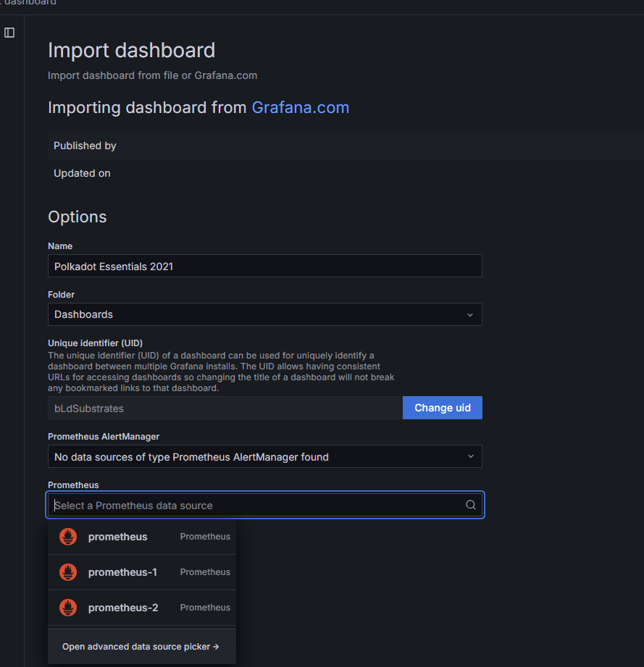Click the Prometheus type tag beside prometheus-2
Screen dimensions: 644x667
[205, 608]
